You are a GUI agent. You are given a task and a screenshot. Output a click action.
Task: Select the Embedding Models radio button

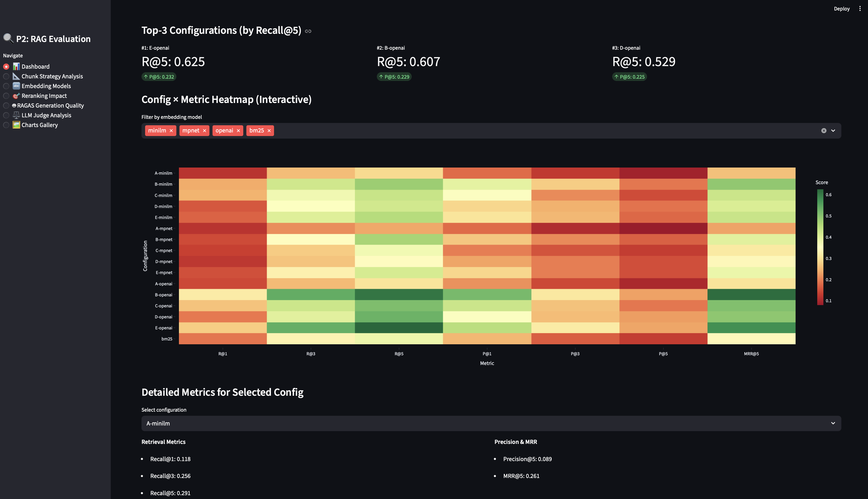tap(6, 86)
